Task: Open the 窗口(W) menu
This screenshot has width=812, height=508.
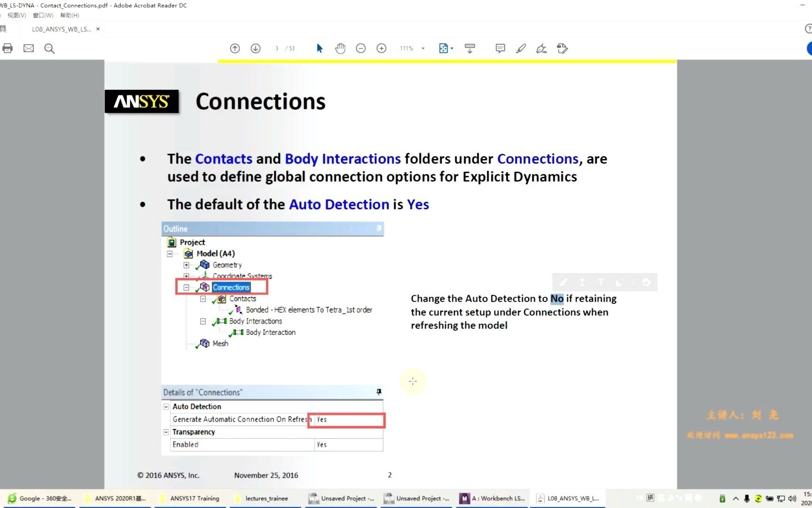Action: (43, 16)
